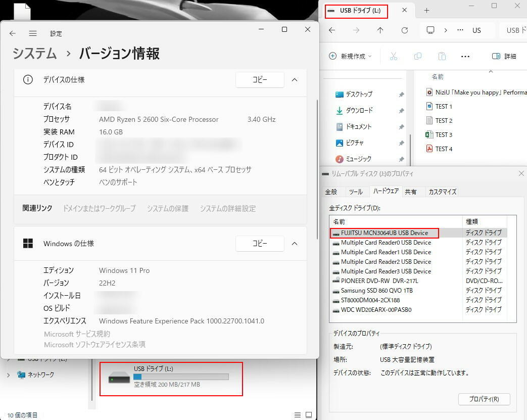The height and width of the screenshot is (420, 527).
Task: Click the PC icon in the address bar
Action: pos(430,30)
